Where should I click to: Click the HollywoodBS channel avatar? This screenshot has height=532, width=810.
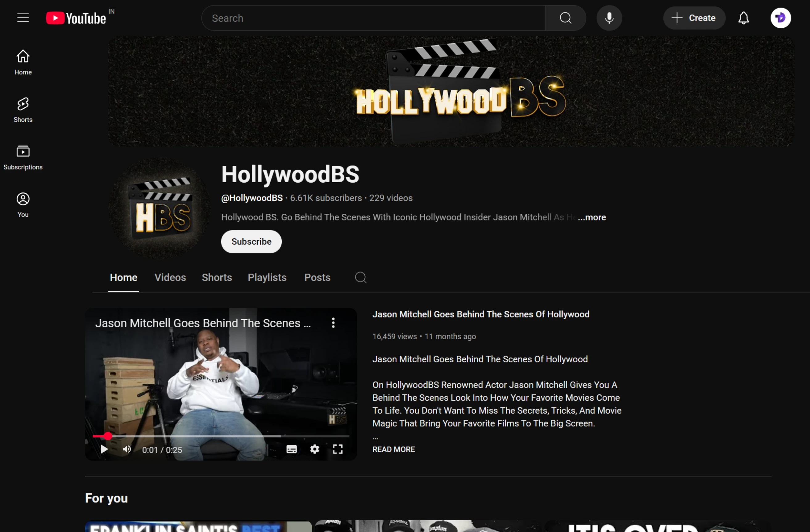[x=160, y=208]
